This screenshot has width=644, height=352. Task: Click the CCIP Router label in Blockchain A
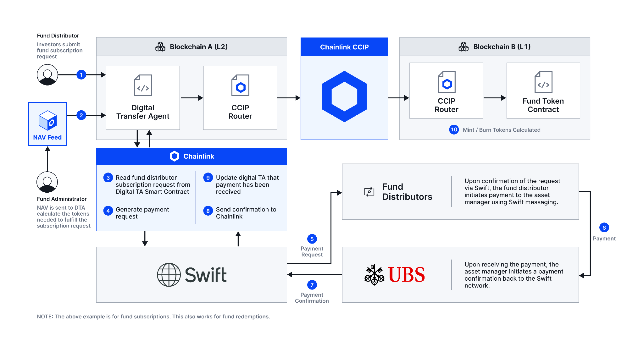click(240, 112)
